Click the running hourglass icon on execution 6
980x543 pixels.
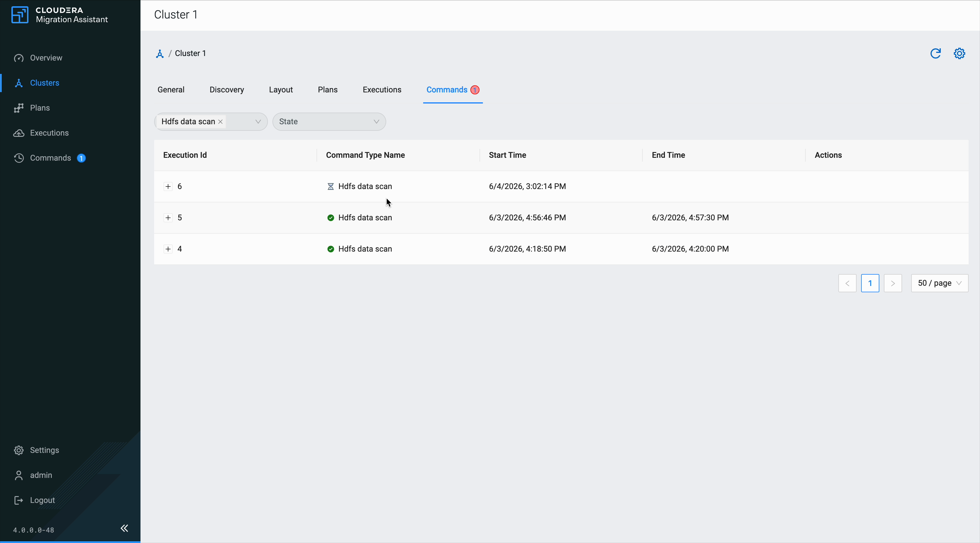tap(330, 186)
